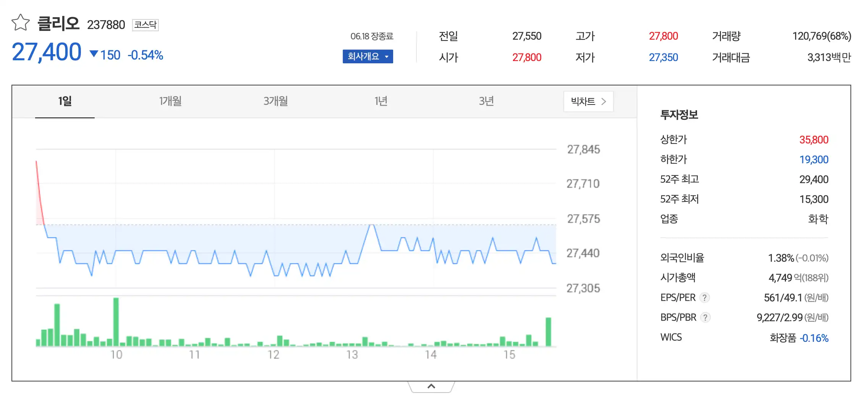Switch to the 3년 chart tab
This screenshot has width=868, height=396.
point(486,101)
